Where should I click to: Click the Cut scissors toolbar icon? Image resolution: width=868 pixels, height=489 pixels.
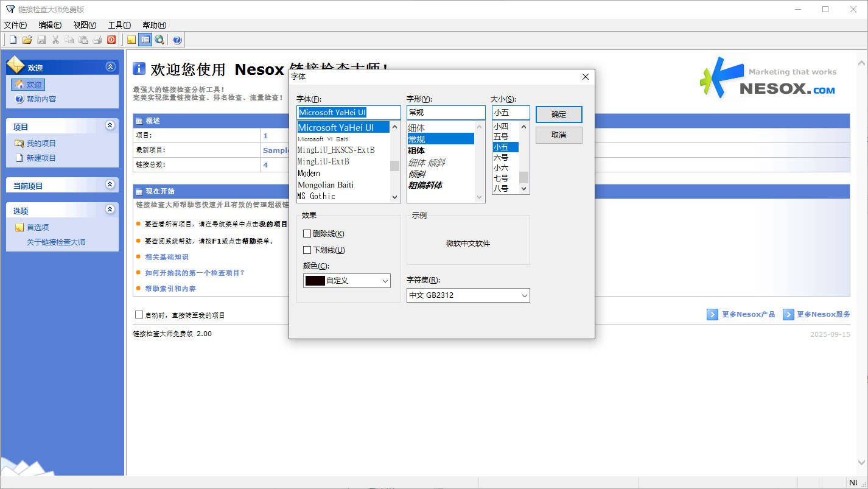[55, 40]
